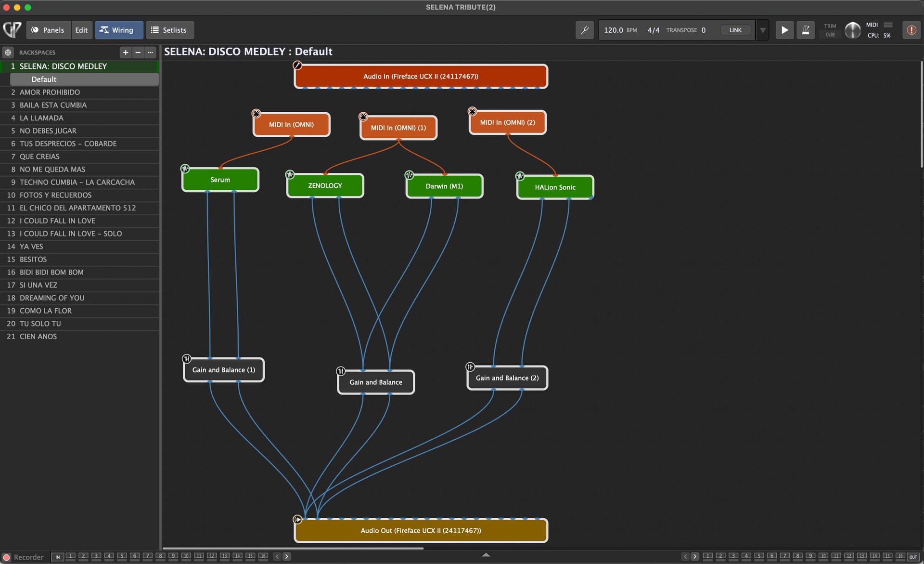Viewport: 924px width, 564px height.
Task: Select the Audio In Fireface block
Action: click(x=421, y=76)
